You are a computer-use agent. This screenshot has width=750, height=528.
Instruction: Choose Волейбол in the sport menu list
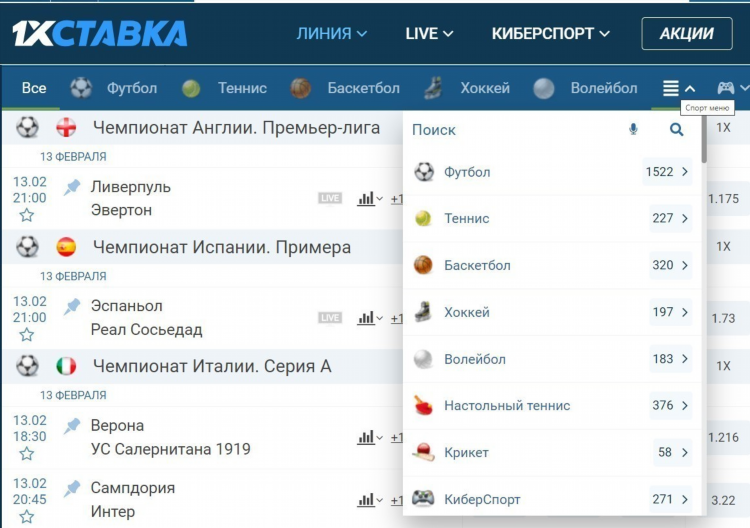click(x=552, y=359)
